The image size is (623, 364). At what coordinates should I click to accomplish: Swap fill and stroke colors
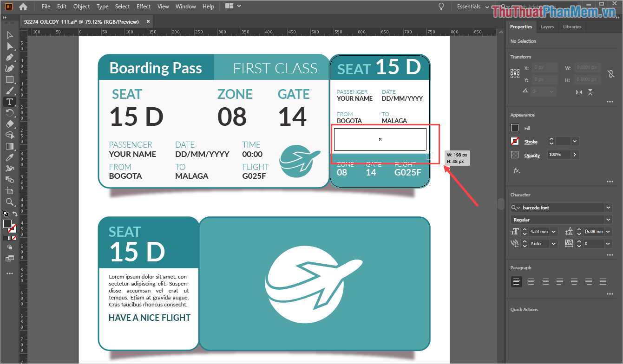15,214
